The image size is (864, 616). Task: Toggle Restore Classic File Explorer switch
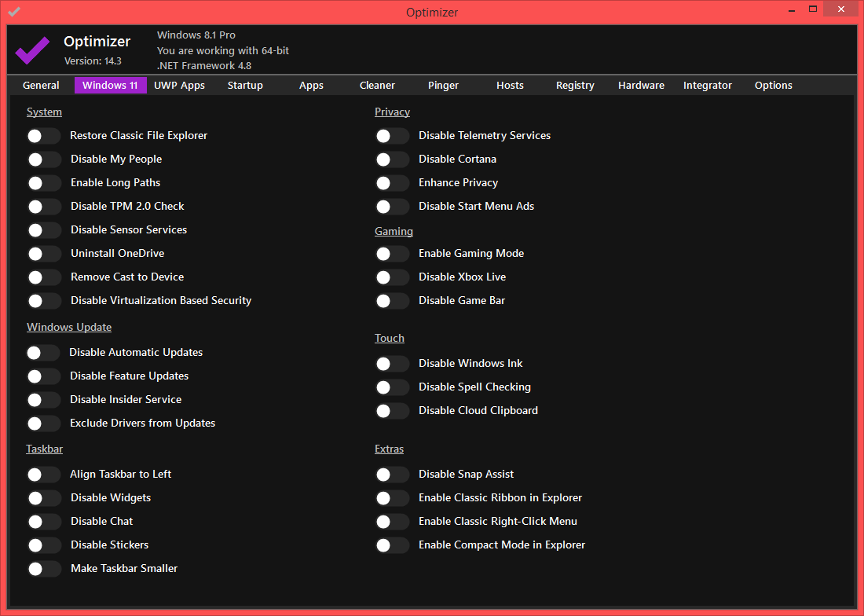(x=44, y=136)
